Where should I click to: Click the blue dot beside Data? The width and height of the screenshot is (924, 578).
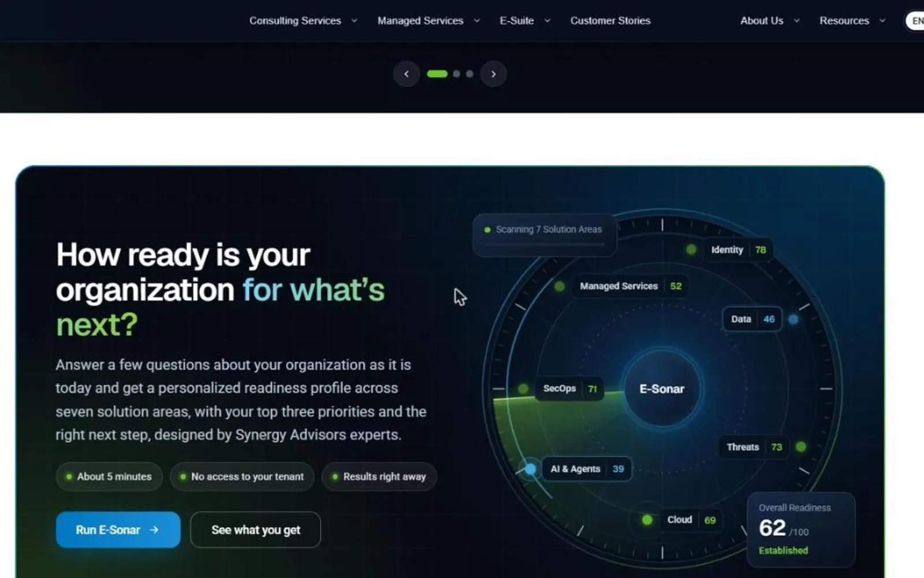(793, 319)
